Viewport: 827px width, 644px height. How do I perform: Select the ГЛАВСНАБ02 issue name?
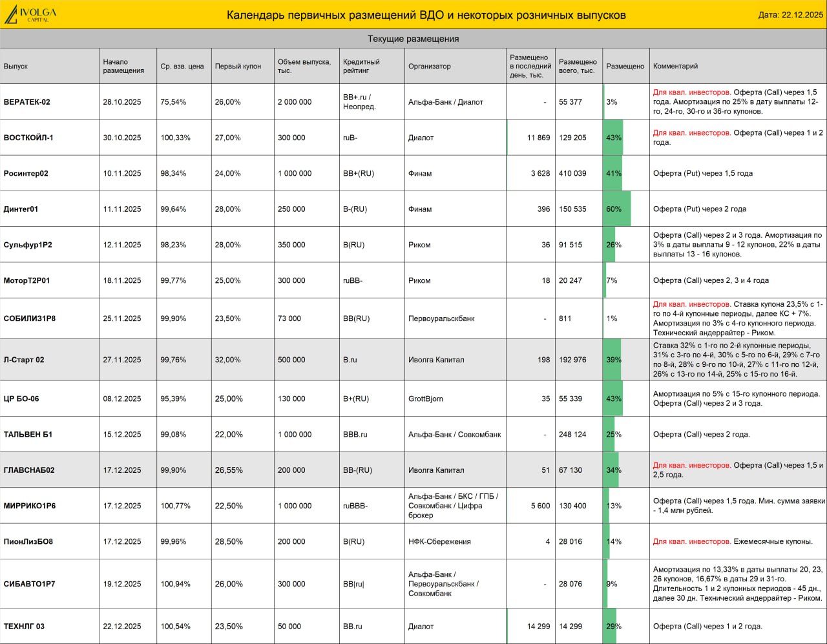click(29, 470)
